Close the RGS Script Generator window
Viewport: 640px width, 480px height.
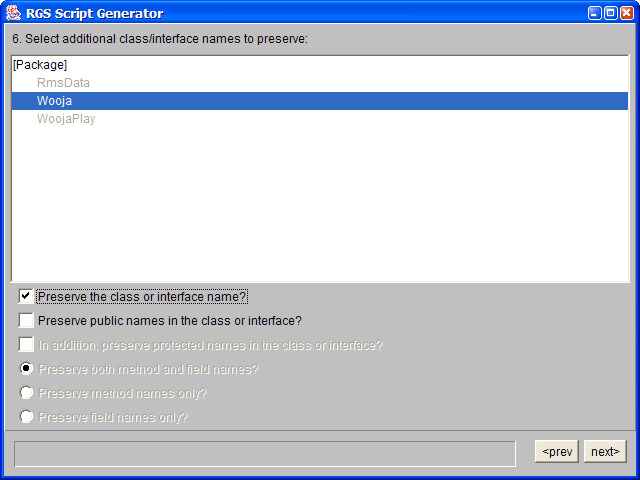click(x=627, y=13)
